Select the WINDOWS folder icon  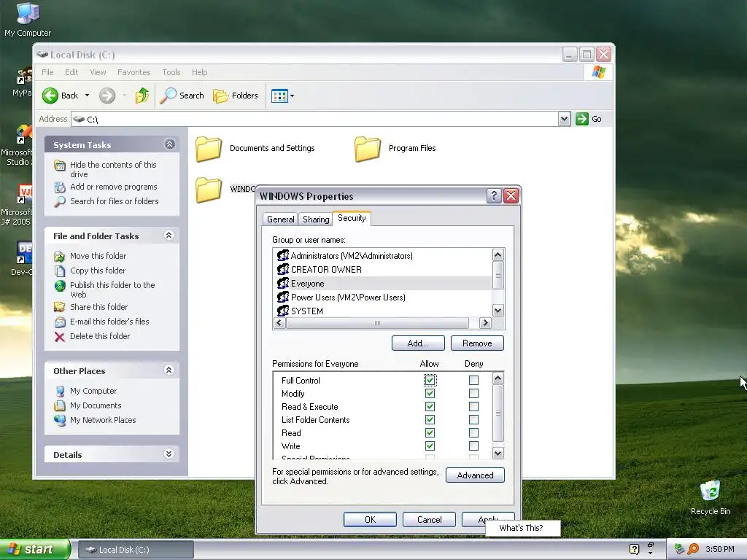[209, 190]
